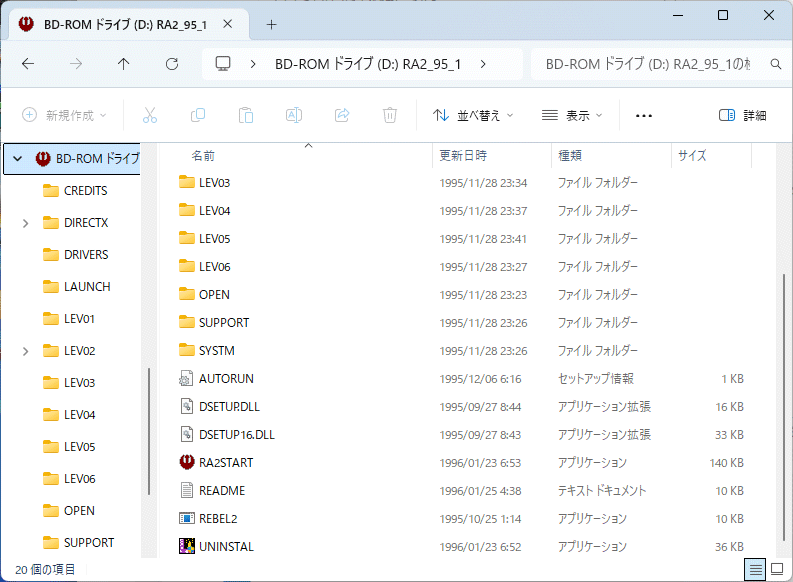
Task: Click the Share toolbar icon
Action: [x=342, y=115]
